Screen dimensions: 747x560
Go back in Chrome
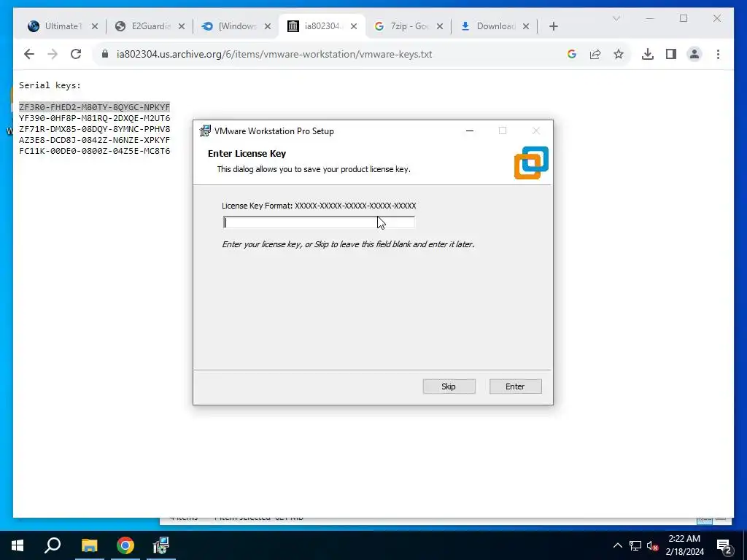tap(29, 54)
